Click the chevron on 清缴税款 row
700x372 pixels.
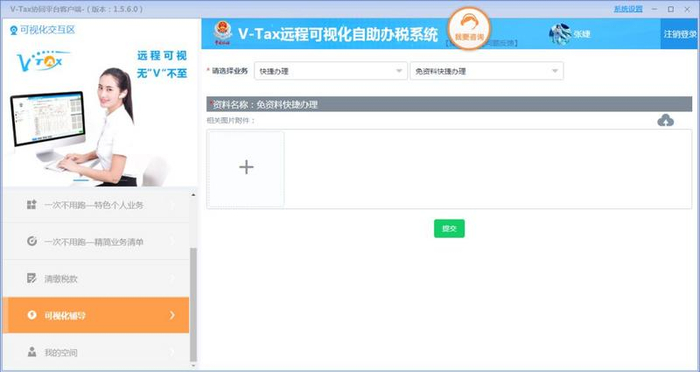pos(172,279)
